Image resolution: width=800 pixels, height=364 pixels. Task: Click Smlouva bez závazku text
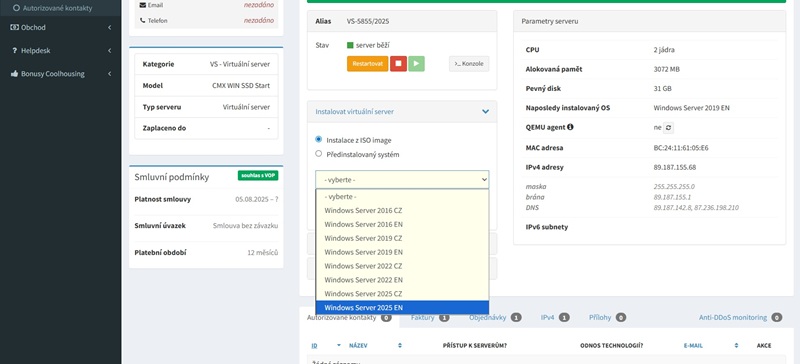(x=245, y=226)
